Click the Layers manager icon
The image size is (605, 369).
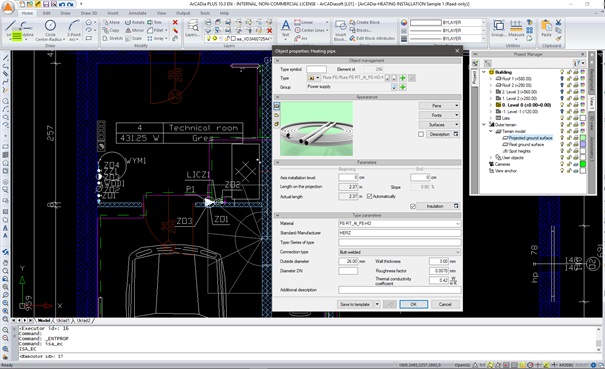(192, 29)
